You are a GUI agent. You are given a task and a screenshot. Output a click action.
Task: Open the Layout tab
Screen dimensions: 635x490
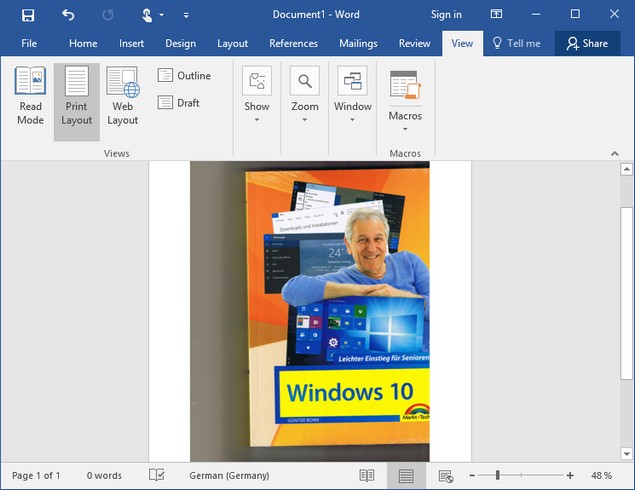click(x=232, y=43)
